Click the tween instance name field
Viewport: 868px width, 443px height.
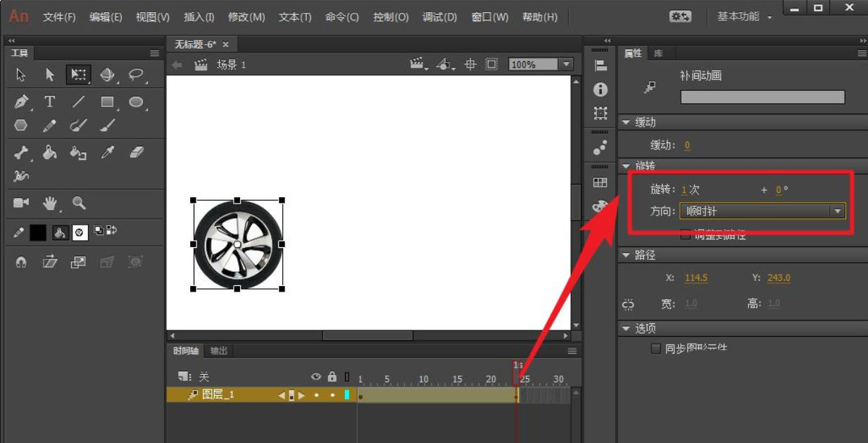(x=762, y=97)
